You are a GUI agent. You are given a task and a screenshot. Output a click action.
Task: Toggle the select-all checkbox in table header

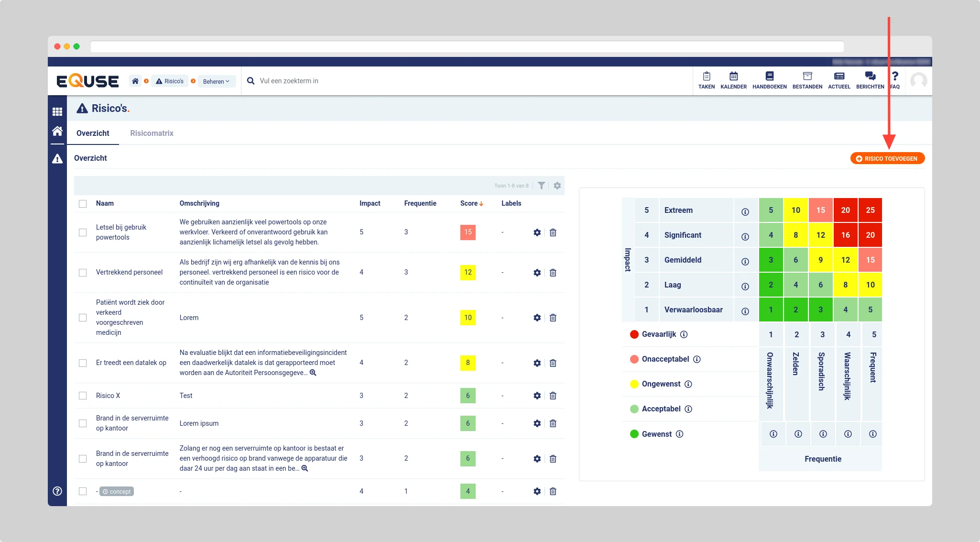83,204
